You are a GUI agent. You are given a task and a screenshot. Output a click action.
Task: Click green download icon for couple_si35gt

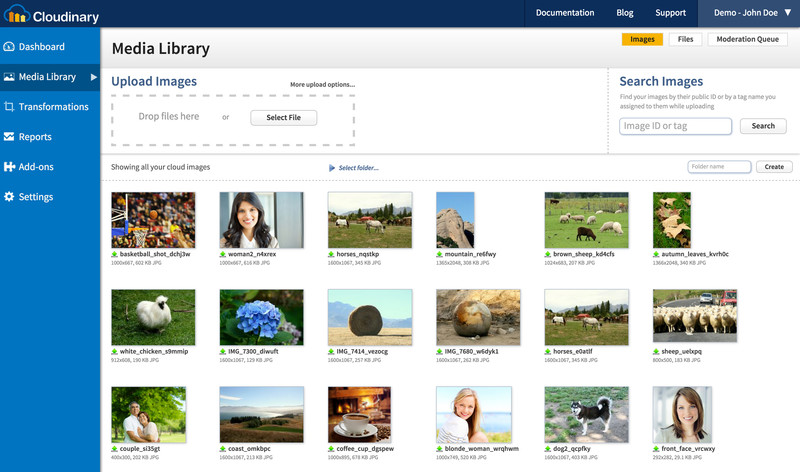pos(115,449)
